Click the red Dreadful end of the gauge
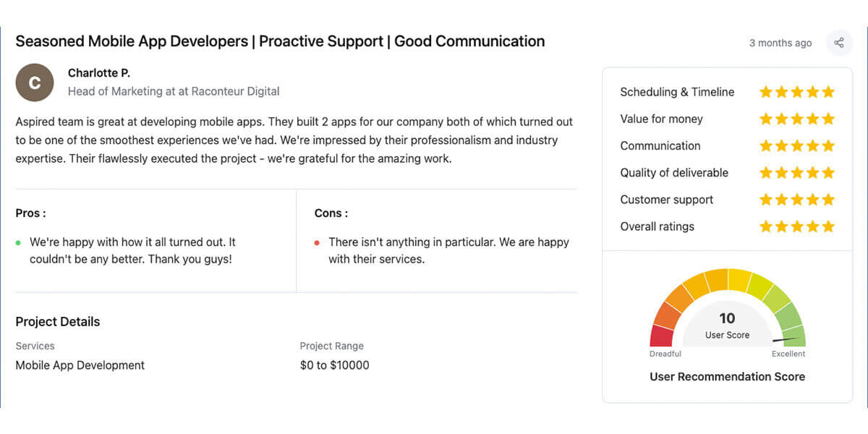 click(661, 336)
